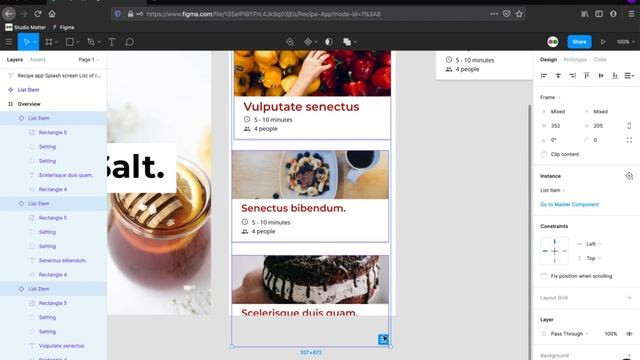Switch to the Code tab
The image size is (640, 360).
(600, 60)
